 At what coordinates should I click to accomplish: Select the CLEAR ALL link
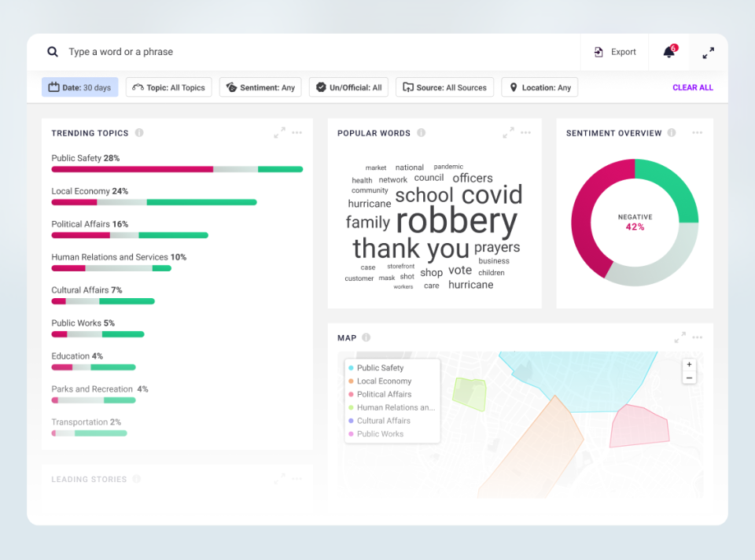point(693,87)
